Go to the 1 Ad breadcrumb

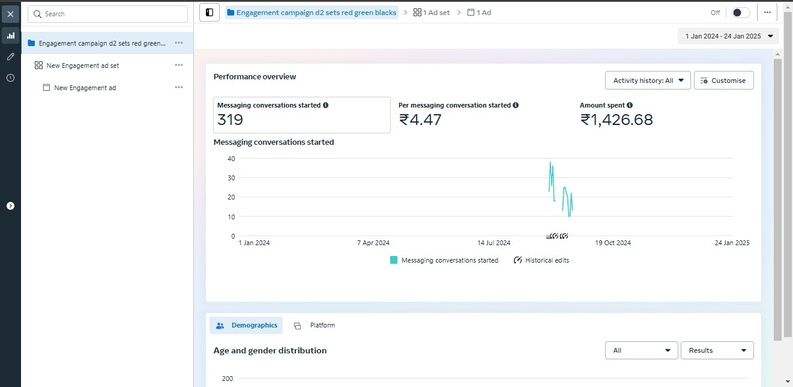479,13
